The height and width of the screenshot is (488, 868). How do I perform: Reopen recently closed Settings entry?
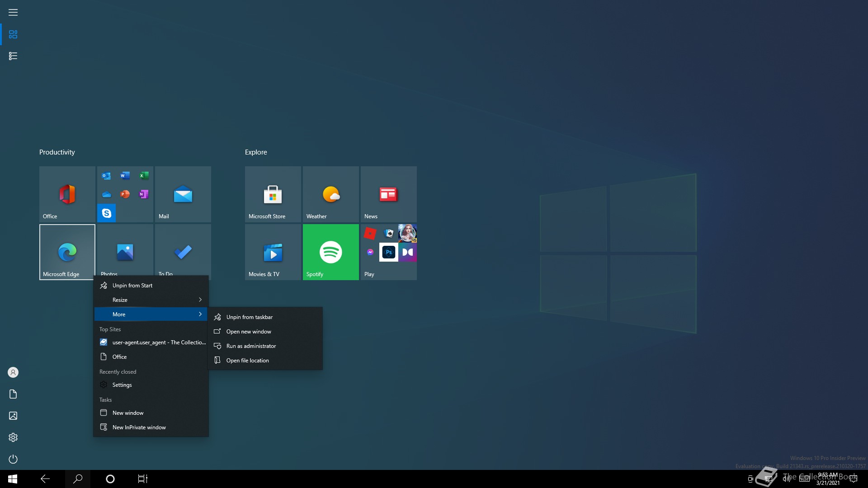click(x=151, y=385)
